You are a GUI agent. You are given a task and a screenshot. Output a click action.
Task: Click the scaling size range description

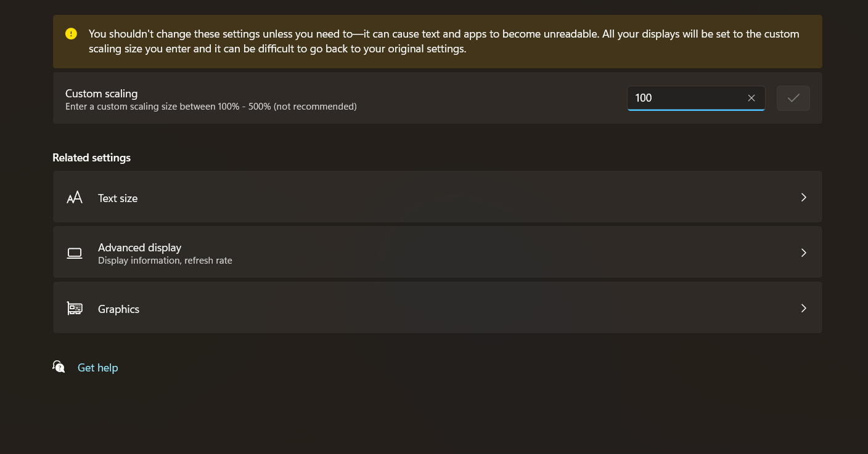(x=211, y=107)
